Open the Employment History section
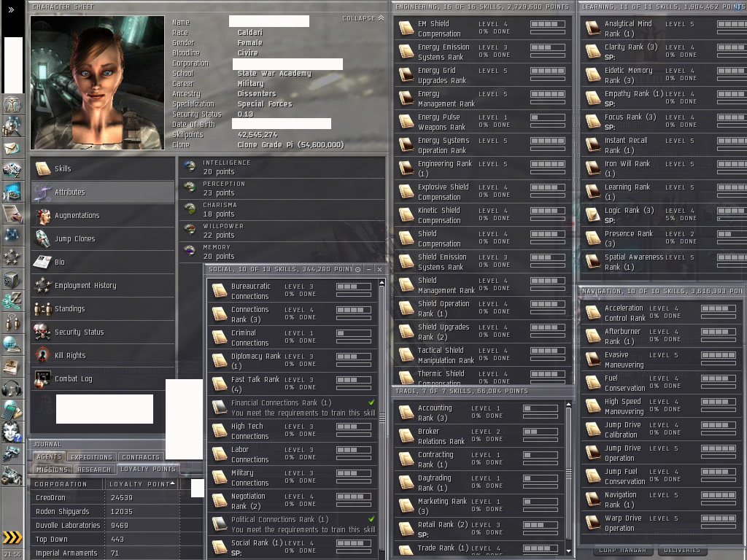747x560 pixels. coord(103,285)
